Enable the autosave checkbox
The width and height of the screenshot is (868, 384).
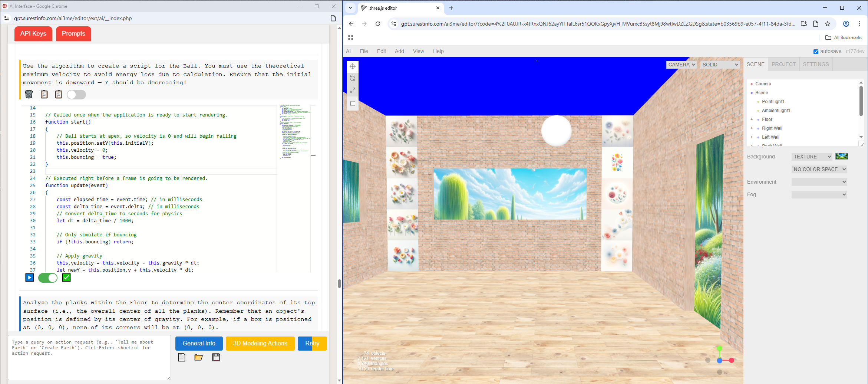(816, 51)
